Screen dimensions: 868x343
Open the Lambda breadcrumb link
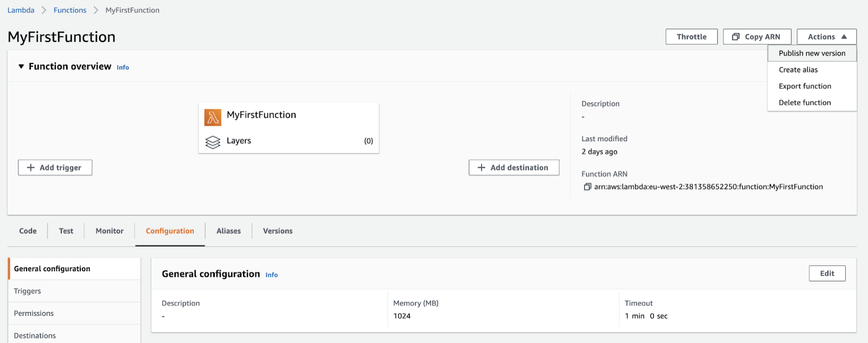click(21, 10)
